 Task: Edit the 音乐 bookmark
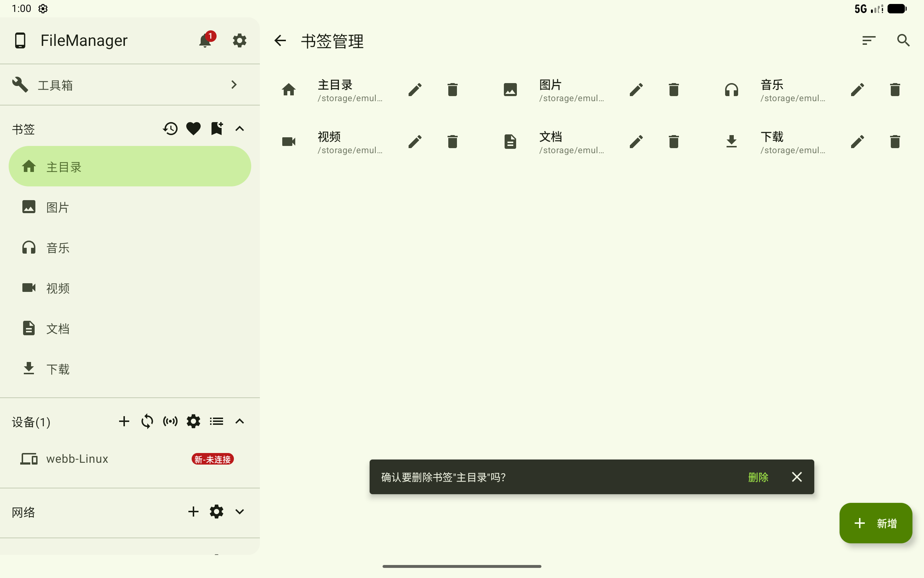[857, 90]
